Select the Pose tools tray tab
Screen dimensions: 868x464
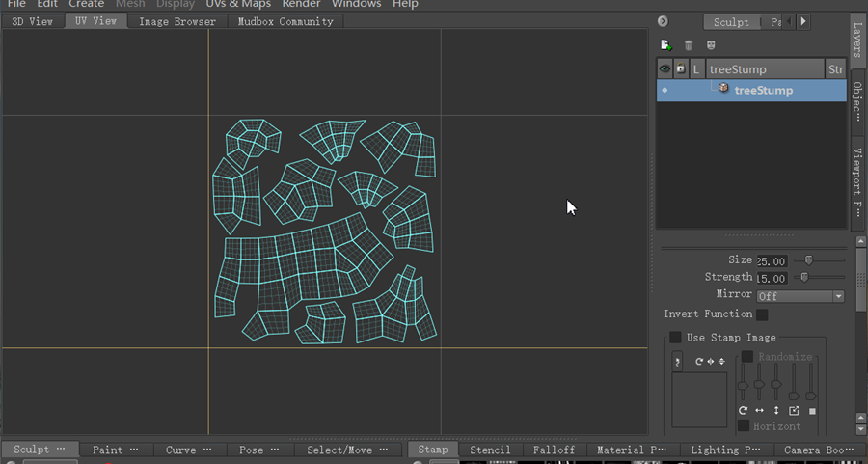259,450
